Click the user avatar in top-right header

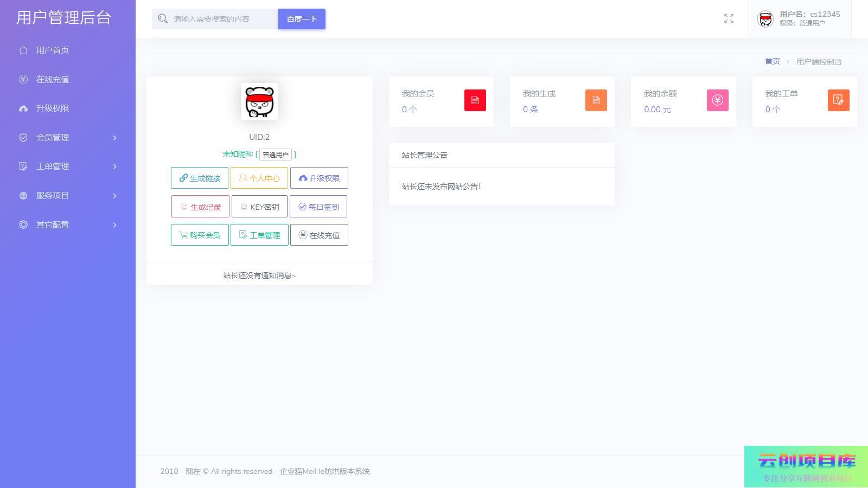coord(765,19)
